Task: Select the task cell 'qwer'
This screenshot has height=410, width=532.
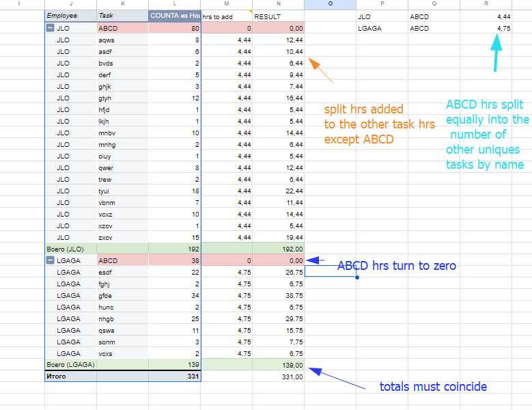Action: [122, 167]
